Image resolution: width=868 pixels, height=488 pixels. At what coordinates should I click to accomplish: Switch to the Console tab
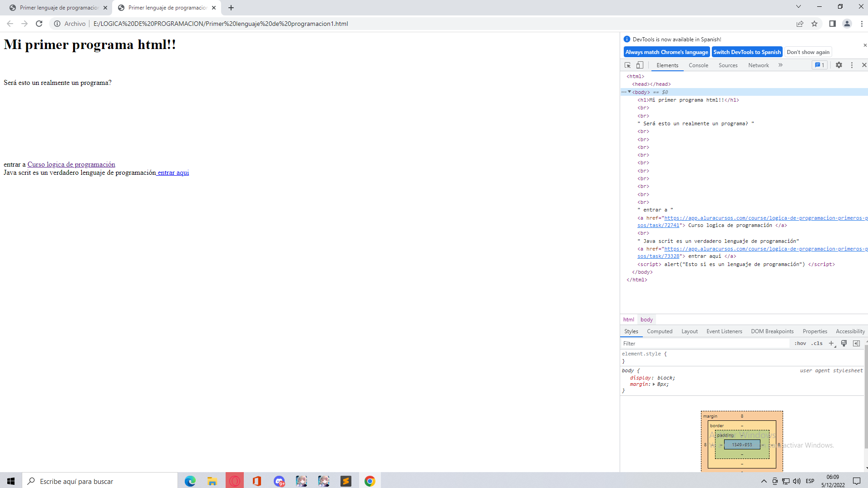pos(698,65)
